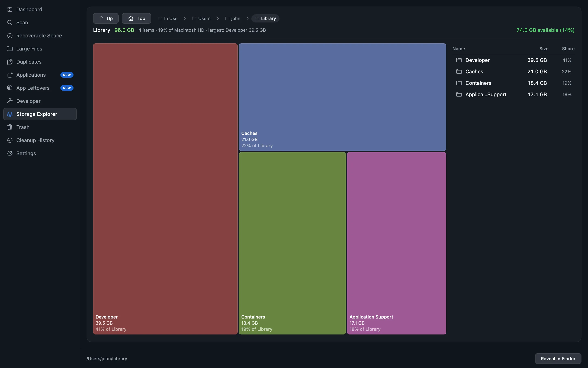Image resolution: width=588 pixels, height=368 pixels.
Task: Click the 19% share value for Containers
Action: tap(567, 83)
